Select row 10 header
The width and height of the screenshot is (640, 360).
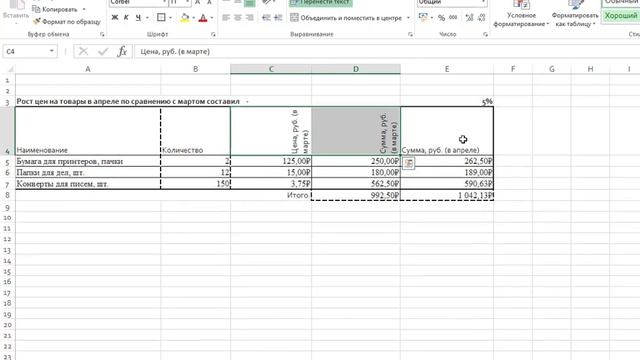(7, 218)
